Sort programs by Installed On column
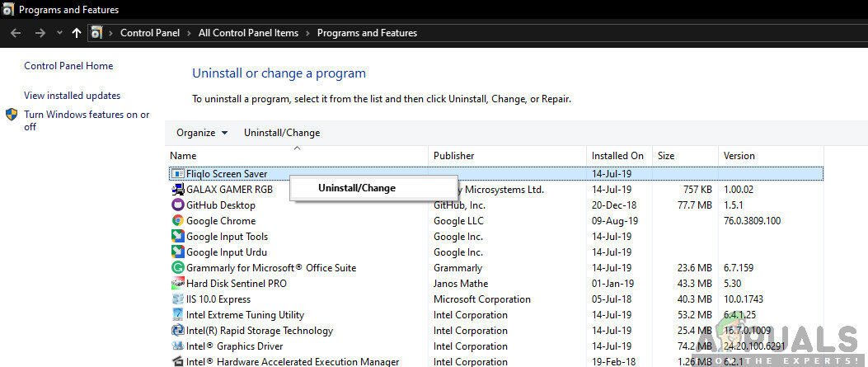This screenshot has height=367, width=868. 617,156
